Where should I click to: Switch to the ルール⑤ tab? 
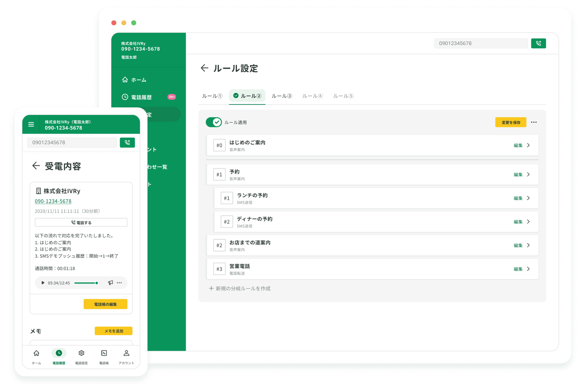click(343, 96)
